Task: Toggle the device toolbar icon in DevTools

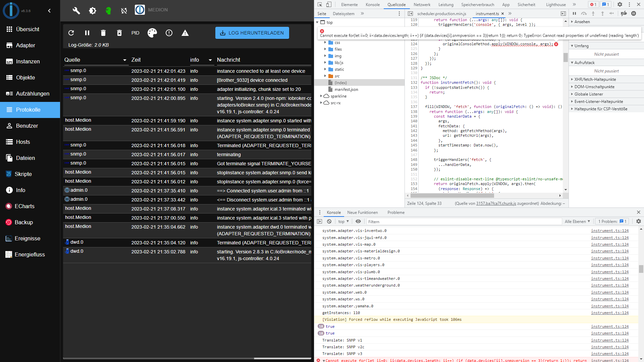Action: click(x=329, y=4)
